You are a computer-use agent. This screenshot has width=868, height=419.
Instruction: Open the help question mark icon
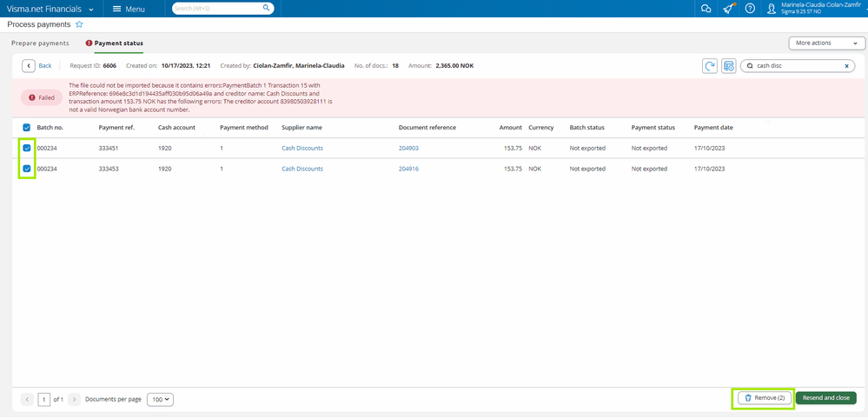point(750,9)
